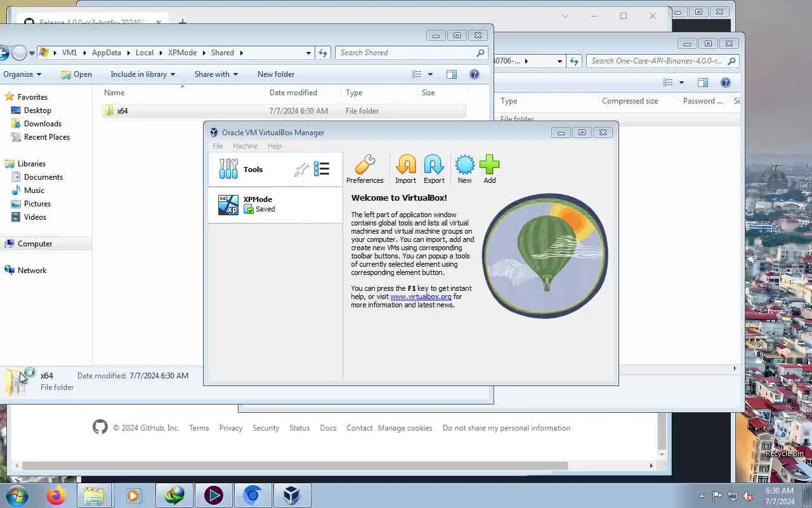
Task: Select Network in navigation pane
Action: pyautogui.click(x=32, y=271)
